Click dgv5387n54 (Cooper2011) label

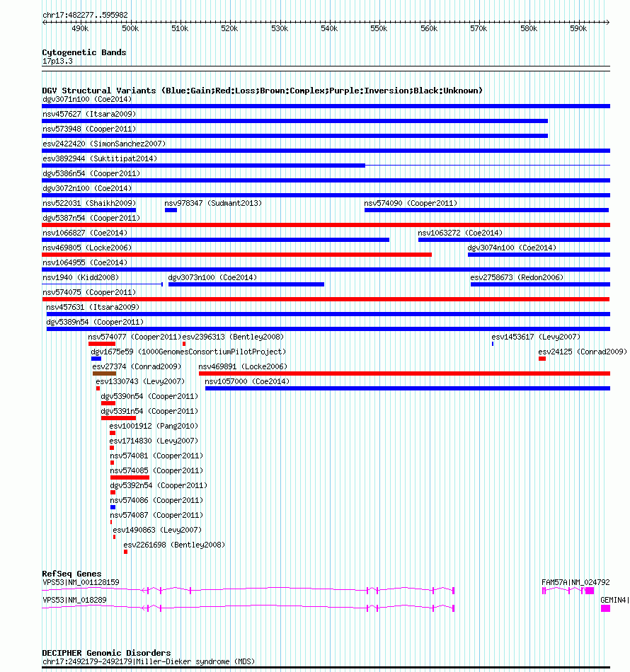click(91, 218)
